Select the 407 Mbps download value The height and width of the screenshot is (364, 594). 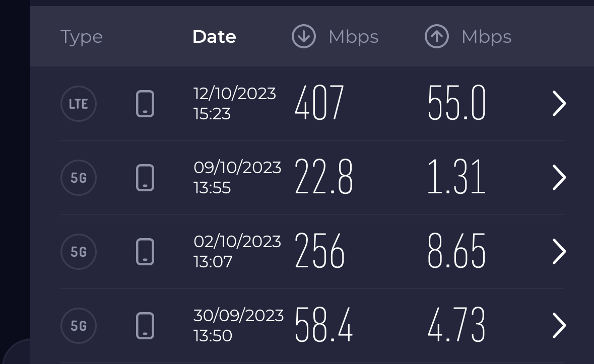coord(319,103)
